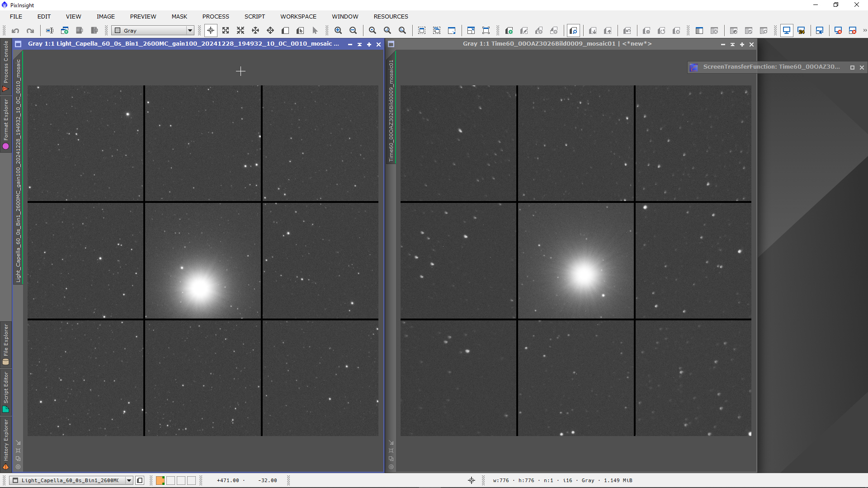Click the add mask icon with green plus
The image size is (868, 488).
[509, 31]
